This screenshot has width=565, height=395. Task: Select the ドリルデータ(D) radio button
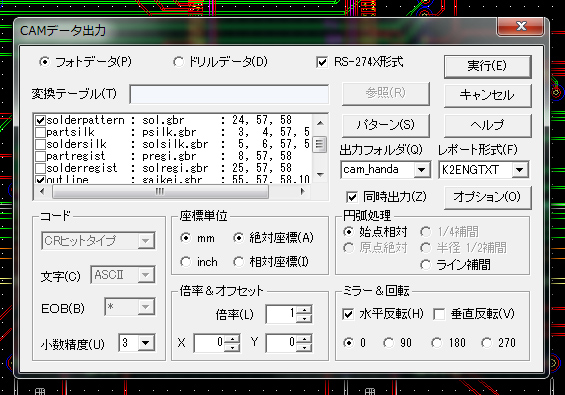[x=178, y=62]
